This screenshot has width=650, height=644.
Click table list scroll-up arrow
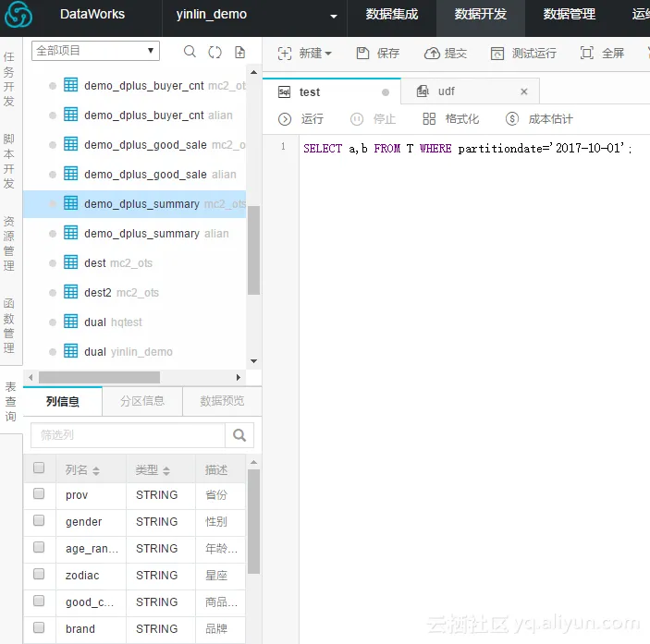pyautogui.click(x=253, y=72)
